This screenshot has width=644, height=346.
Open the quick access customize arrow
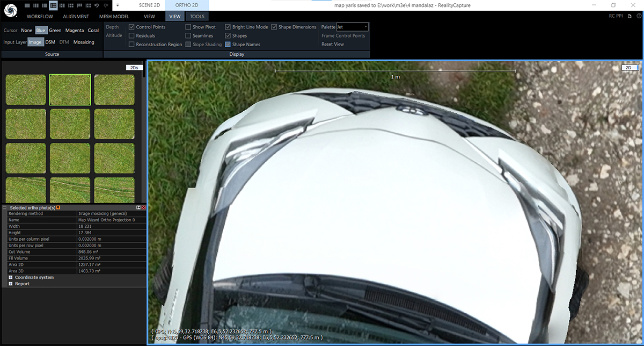click(x=117, y=5)
